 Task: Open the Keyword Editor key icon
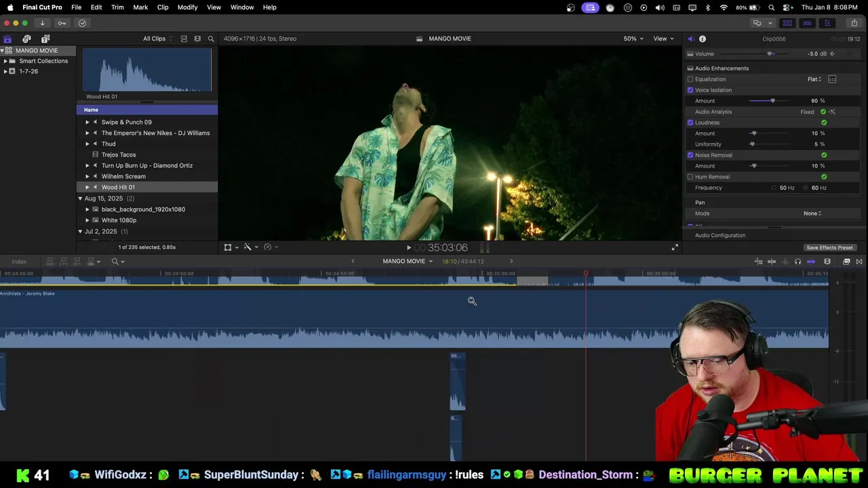tap(62, 23)
